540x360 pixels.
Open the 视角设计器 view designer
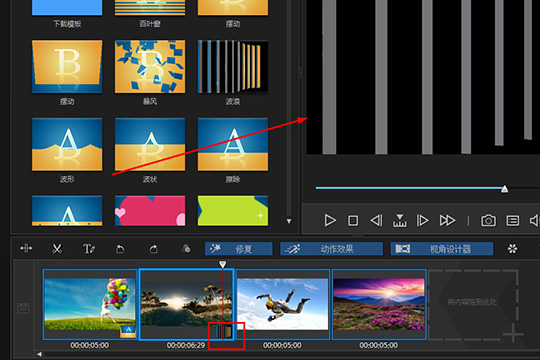click(x=442, y=249)
